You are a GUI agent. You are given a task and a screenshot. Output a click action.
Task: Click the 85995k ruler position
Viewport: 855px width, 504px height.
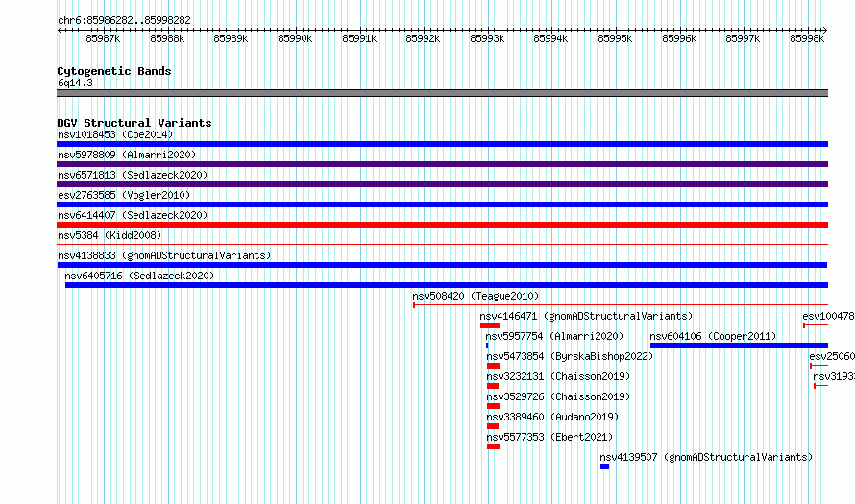[615, 38]
